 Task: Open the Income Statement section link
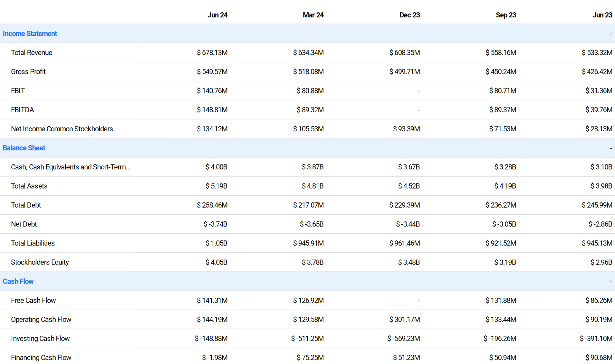pos(30,33)
